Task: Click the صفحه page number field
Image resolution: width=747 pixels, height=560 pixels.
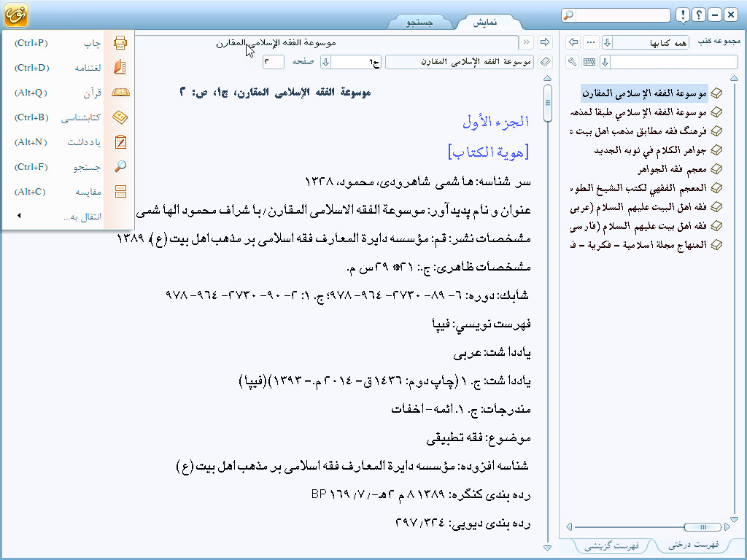Action: pyautogui.click(x=274, y=62)
